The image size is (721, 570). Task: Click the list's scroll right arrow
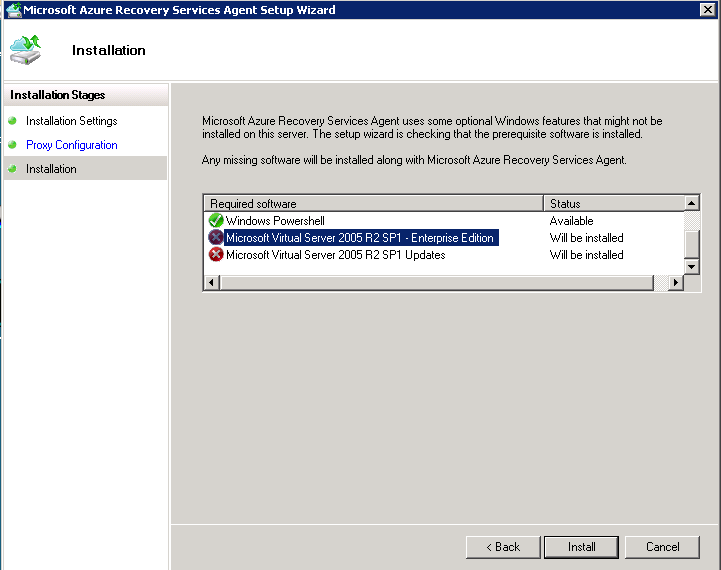(675, 282)
